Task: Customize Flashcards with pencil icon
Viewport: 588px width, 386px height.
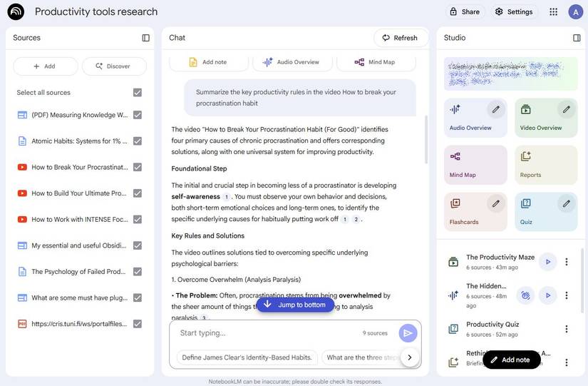Action: (496, 204)
